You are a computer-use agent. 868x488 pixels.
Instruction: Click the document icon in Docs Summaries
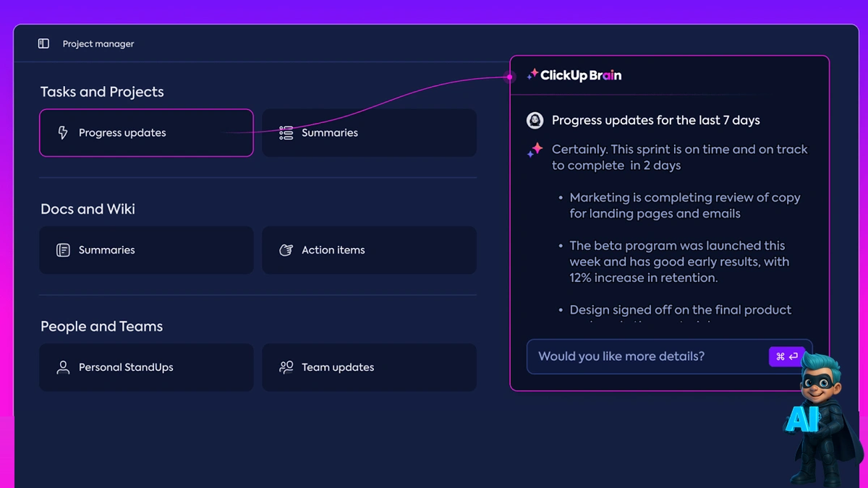coord(63,250)
